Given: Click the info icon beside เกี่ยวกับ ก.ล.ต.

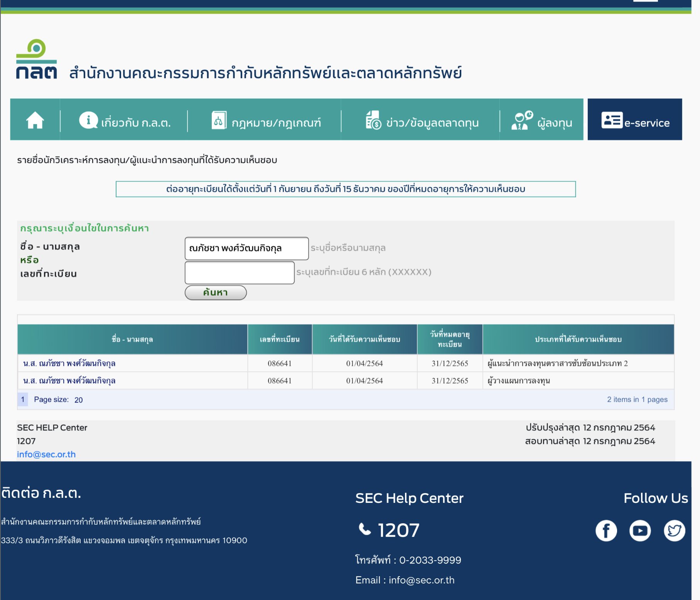Looking at the screenshot, I should 88,120.
